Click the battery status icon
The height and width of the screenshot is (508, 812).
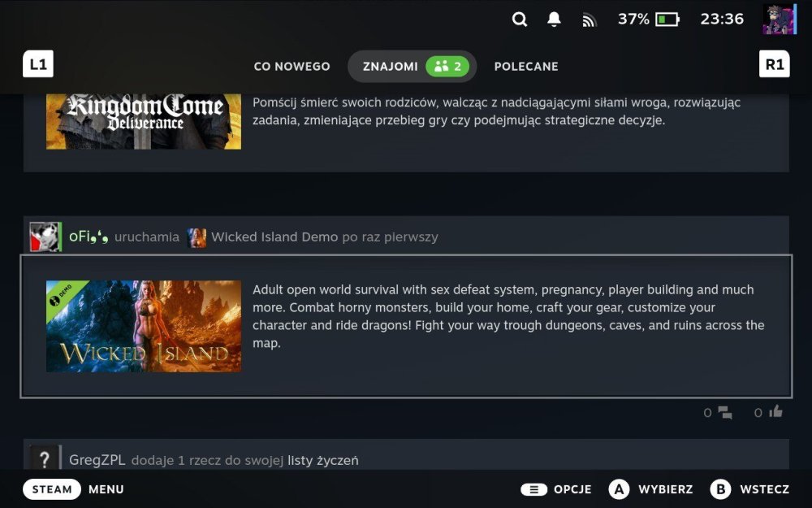(x=667, y=20)
